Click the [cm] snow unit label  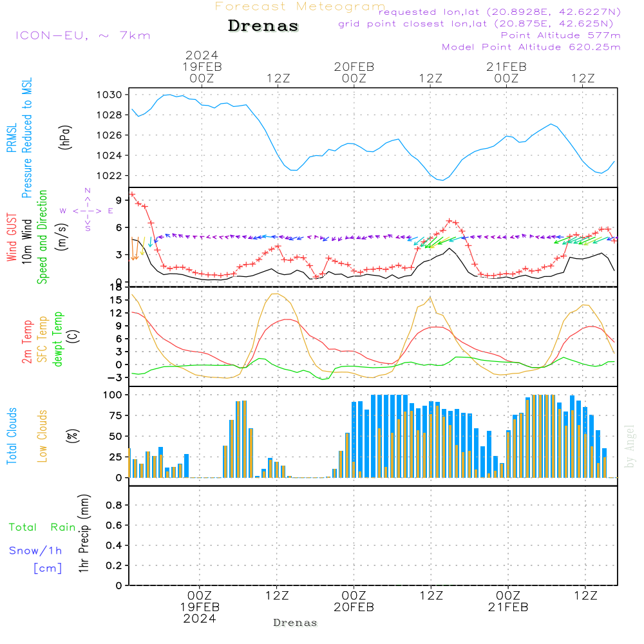click(48, 569)
